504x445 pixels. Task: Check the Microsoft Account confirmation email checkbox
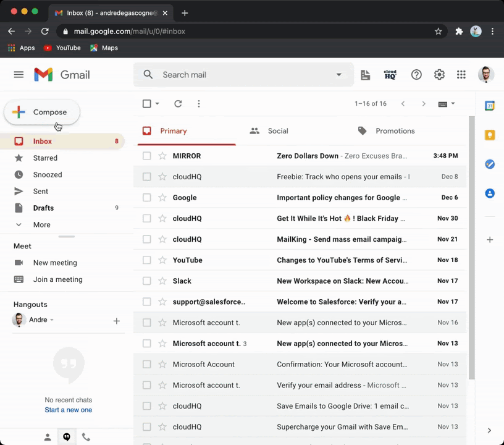click(x=147, y=364)
